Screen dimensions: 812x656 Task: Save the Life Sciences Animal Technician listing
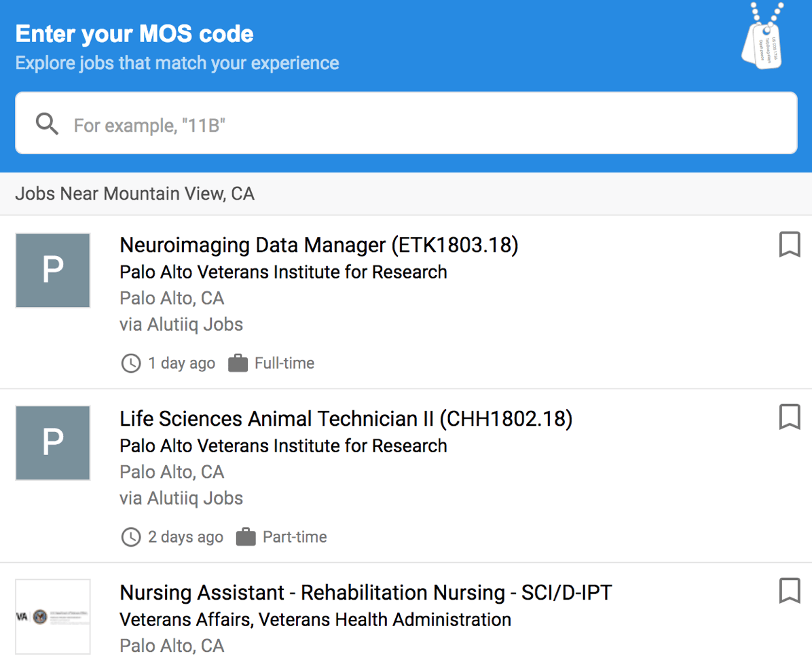pyautogui.click(x=790, y=417)
